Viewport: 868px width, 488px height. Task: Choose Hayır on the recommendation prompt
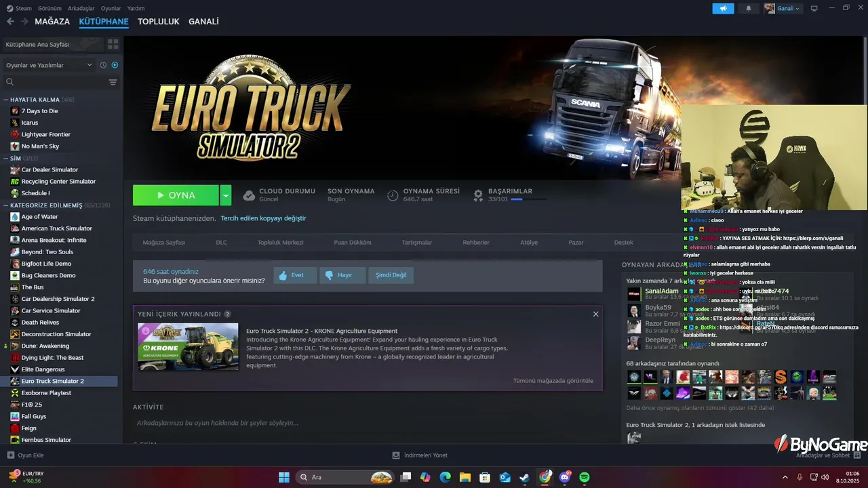coord(342,275)
